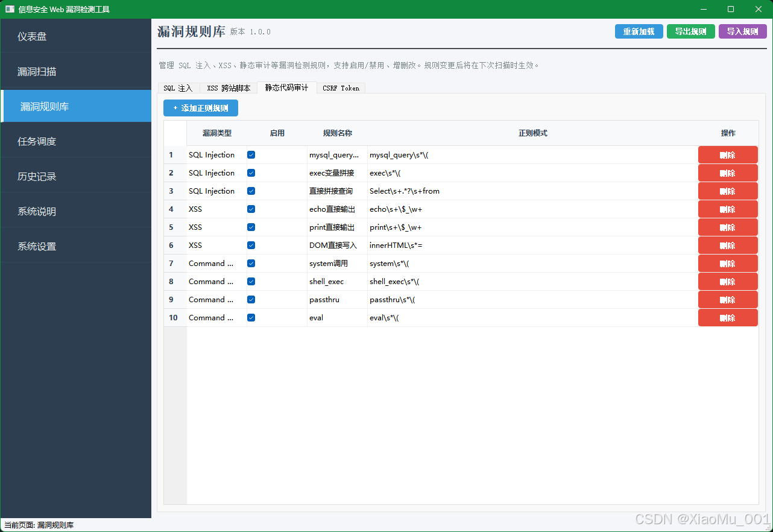Click the DOM直接写入 rule name cell
Screen dimensions: 773x532
point(338,245)
